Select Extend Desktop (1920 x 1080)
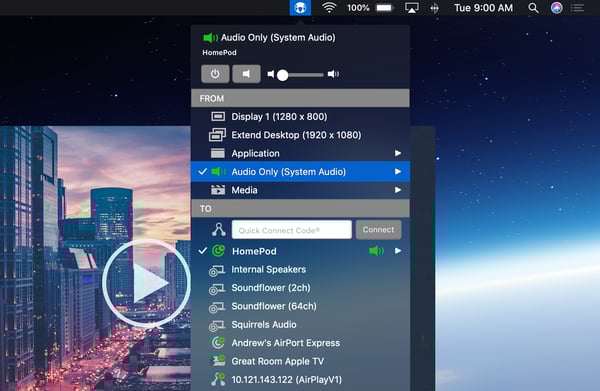The image size is (600, 391). point(300,135)
